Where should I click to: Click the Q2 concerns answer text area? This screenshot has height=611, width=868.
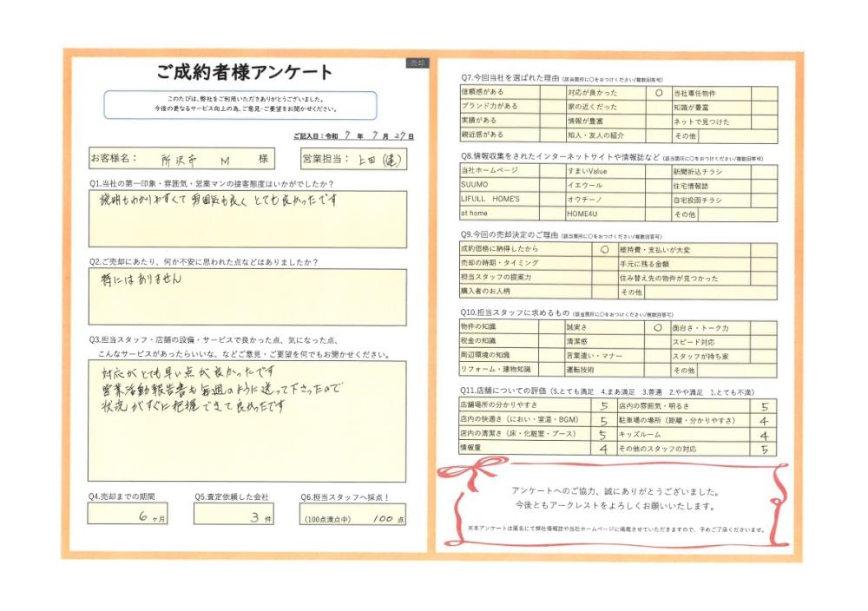click(x=247, y=297)
